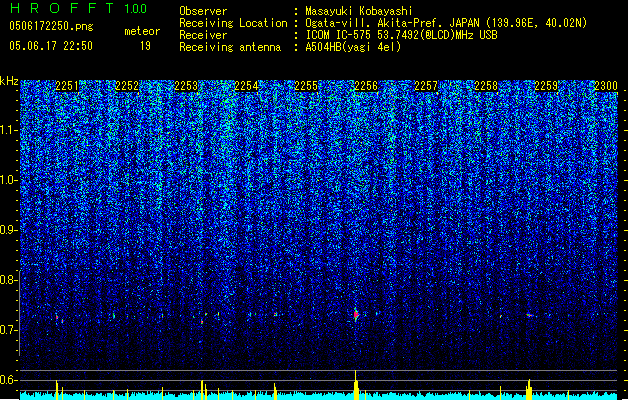Click the 2257 time marker

(426, 86)
